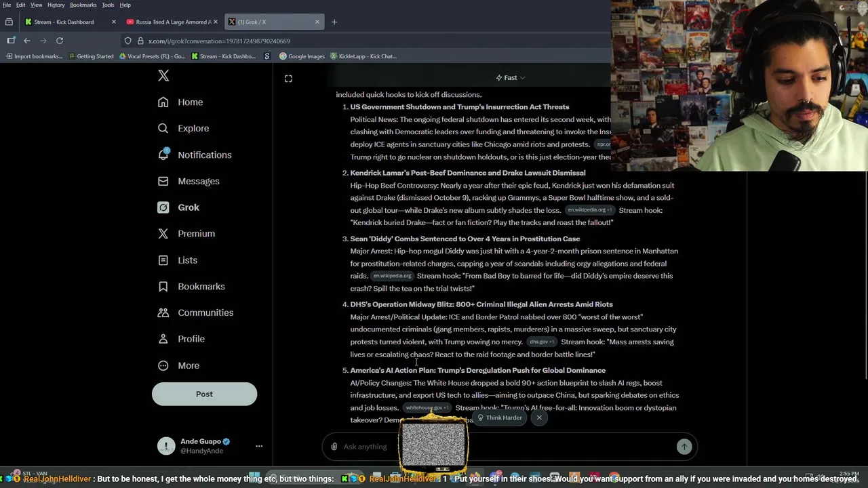Open the Bookmarks menu
The width and height of the screenshot is (868, 488).
pos(83,5)
